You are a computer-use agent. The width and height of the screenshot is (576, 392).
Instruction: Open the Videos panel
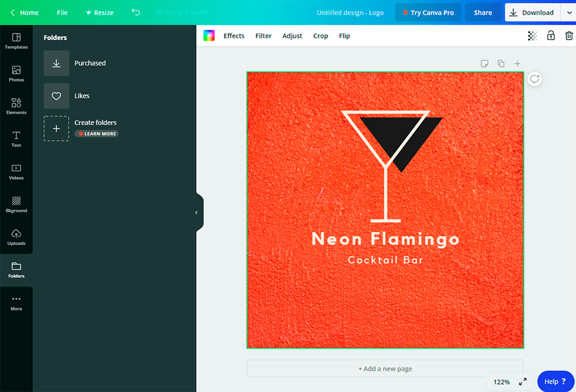(x=16, y=172)
